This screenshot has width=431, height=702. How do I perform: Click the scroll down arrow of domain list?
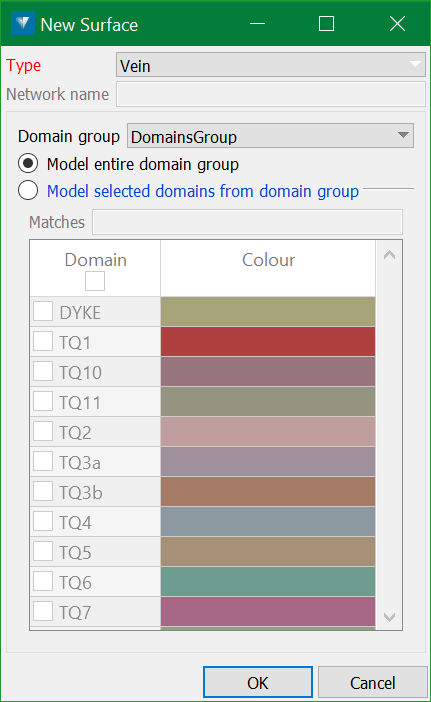(x=389, y=617)
